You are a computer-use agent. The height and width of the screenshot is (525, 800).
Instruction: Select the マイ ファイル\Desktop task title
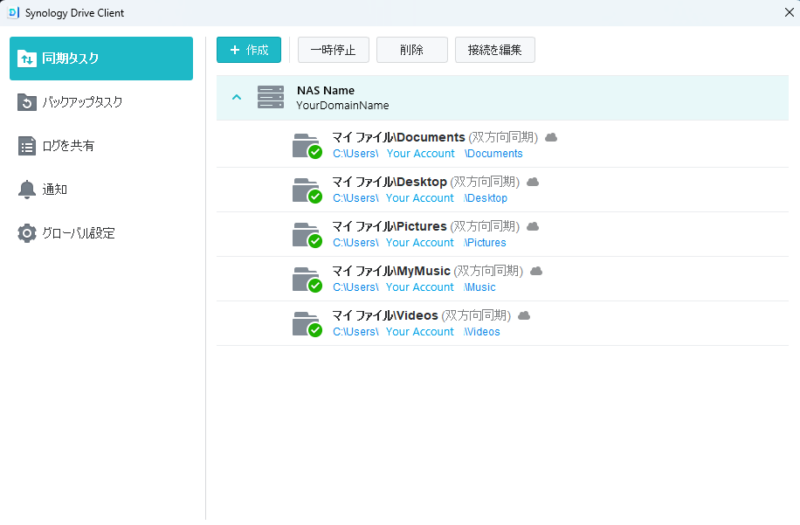click(389, 182)
